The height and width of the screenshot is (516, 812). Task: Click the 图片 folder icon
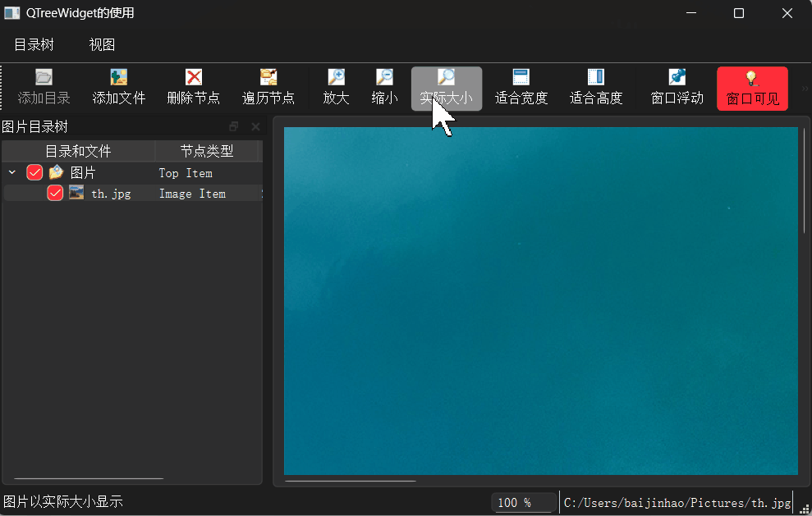[x=56, y=171]
